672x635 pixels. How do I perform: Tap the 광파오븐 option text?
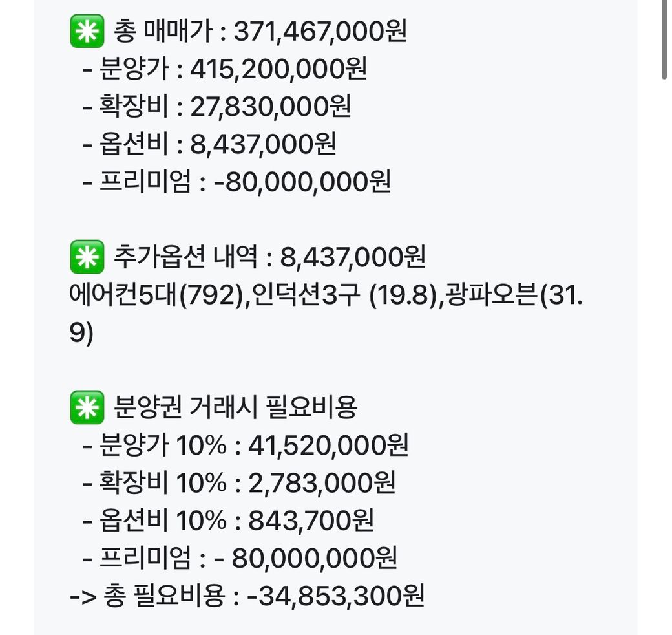tap(492, 297)
